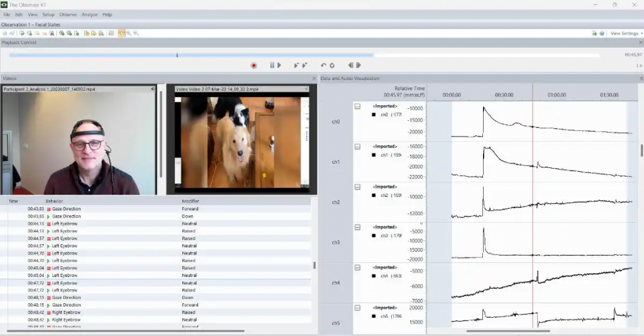Click the play slower button
The width and height of the screenshot is (644, 336).
click(296, 65)
